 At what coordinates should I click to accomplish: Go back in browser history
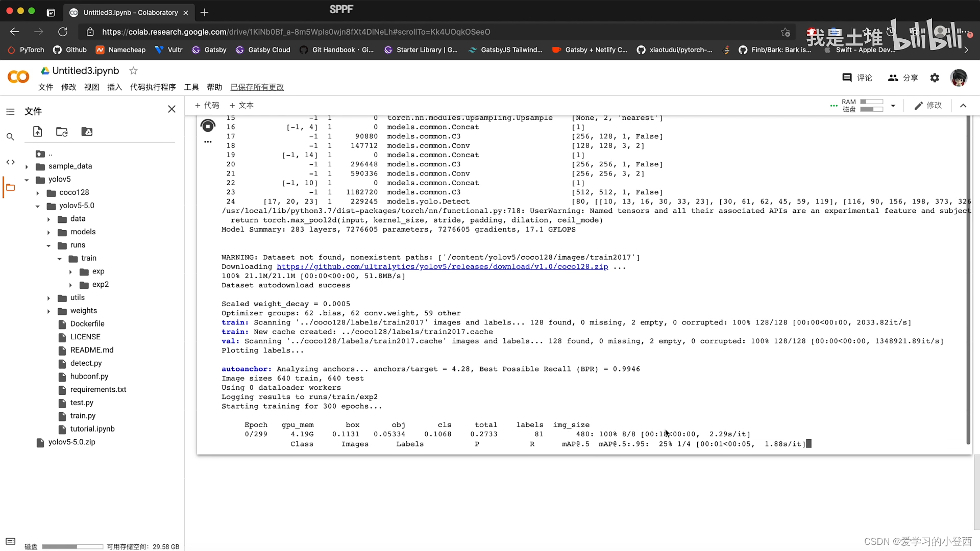pos(14,32)
